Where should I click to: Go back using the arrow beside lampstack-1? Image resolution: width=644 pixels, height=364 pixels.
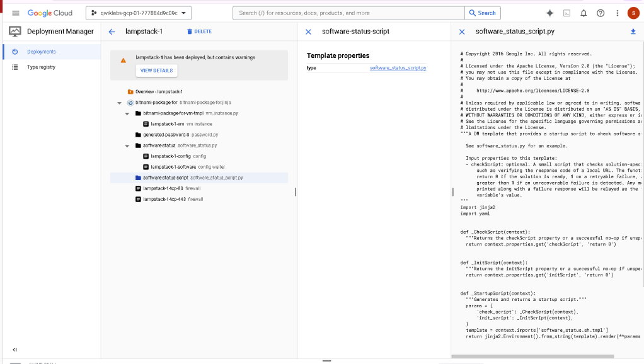click(x=112, y=31)
